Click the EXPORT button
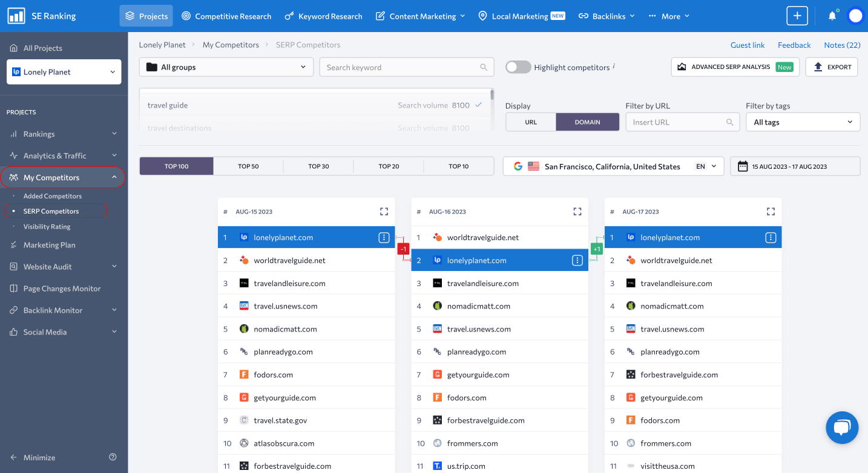 832,67
